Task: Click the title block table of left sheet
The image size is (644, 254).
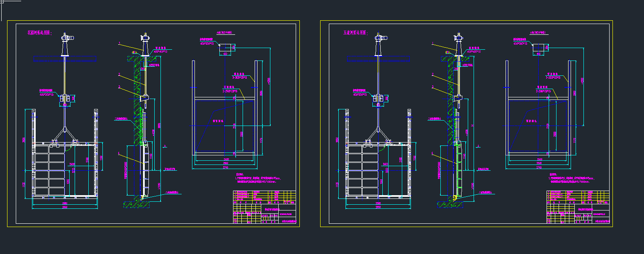Action: [265, 207]
